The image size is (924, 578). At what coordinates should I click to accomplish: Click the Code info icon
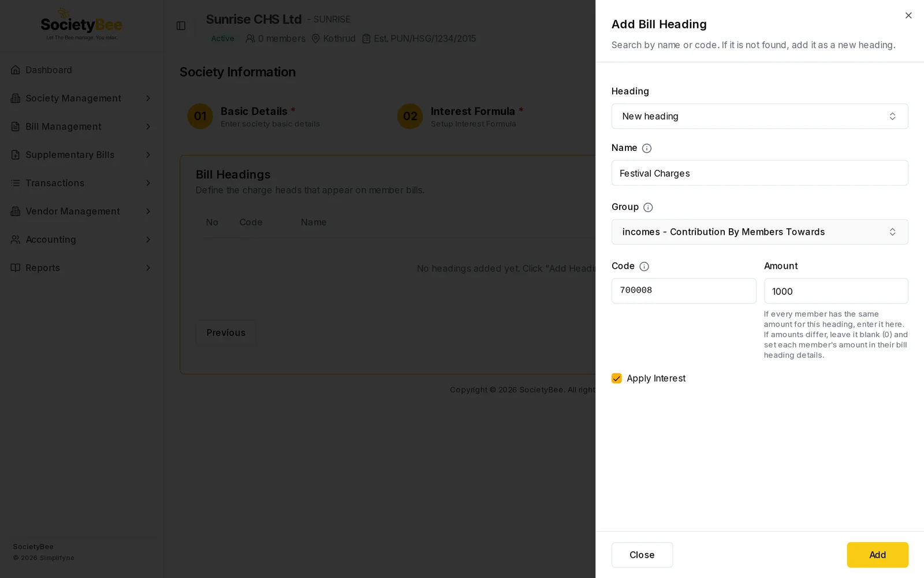pyautogui.click(x=644, y=266)
